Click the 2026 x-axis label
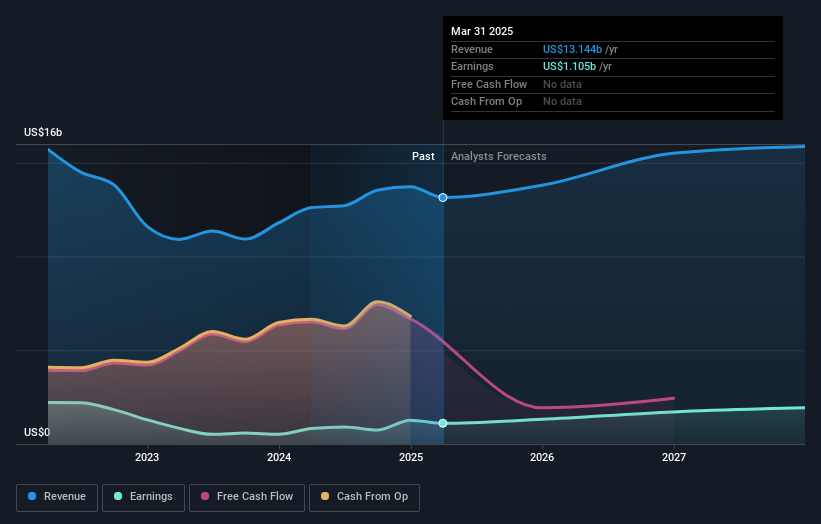Viewport: 821px width, 524px height. tap(542, 457)
